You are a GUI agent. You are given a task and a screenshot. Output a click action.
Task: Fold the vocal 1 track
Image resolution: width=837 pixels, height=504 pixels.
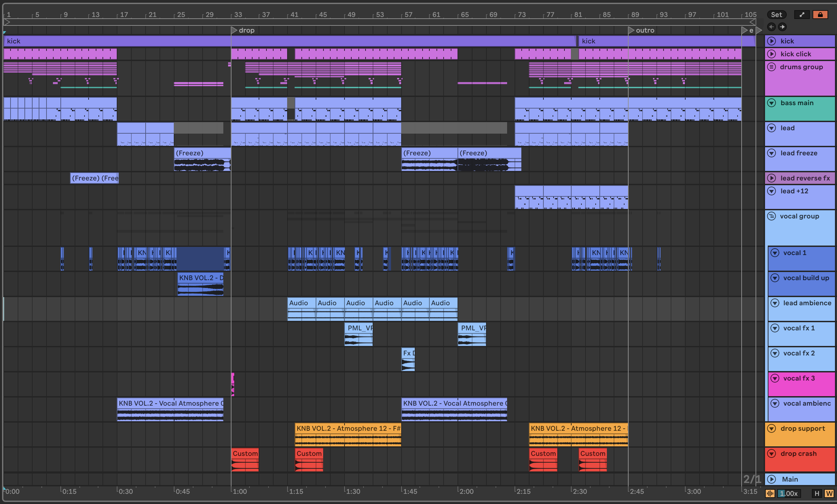(x=775, y=253)
